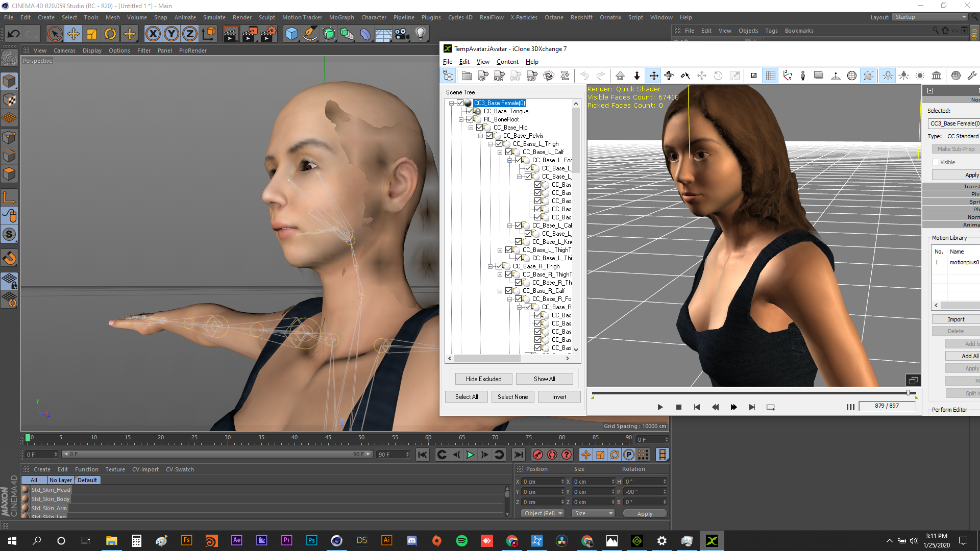Click the Play button in 3DXchange player
Screen dimensions: 980x551
coord(659,407)
